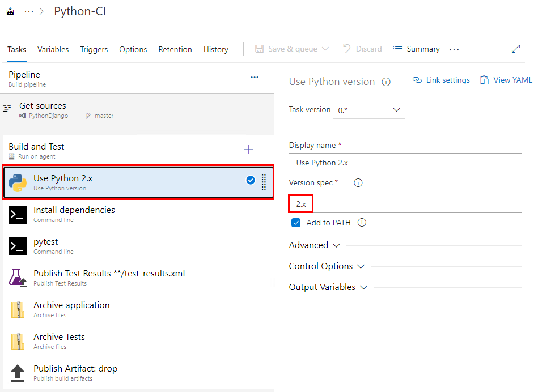The image size is (534, 392).
Task: Open the breadcrumb ellipsis menu
Action: (29, 11)
